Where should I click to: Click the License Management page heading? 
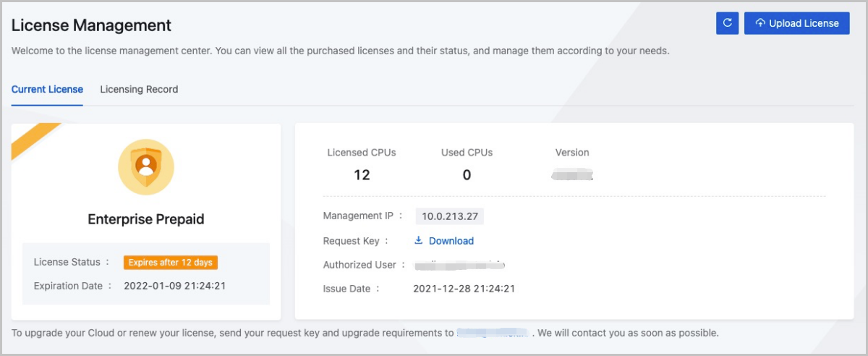[91, 25]
